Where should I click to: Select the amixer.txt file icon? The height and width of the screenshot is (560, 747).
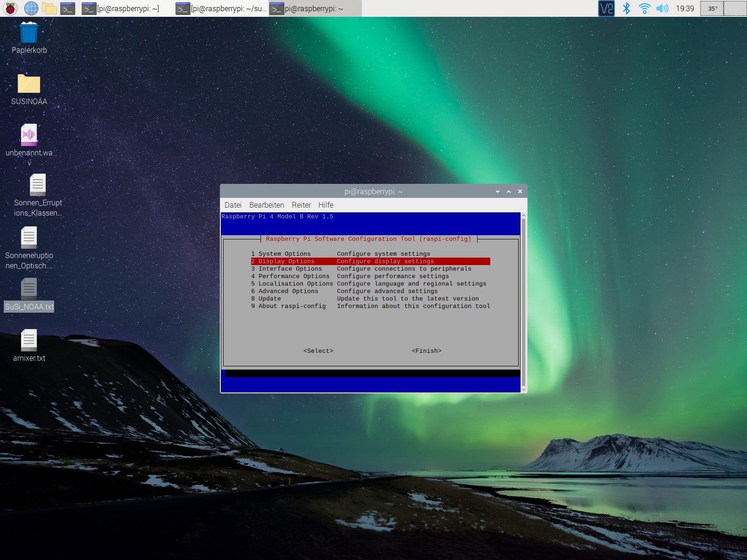click(29, 346)
